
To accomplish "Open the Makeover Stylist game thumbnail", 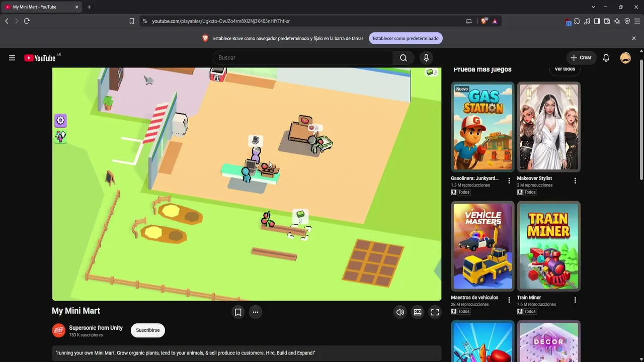I will tap(549, 127).
